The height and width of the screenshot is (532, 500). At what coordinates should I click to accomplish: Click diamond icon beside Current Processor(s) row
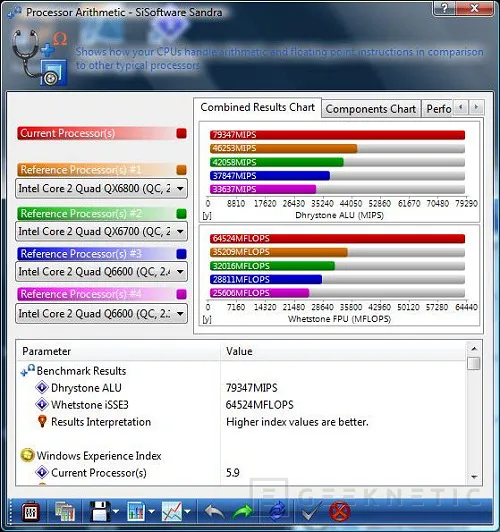click(x=42, y=472)
